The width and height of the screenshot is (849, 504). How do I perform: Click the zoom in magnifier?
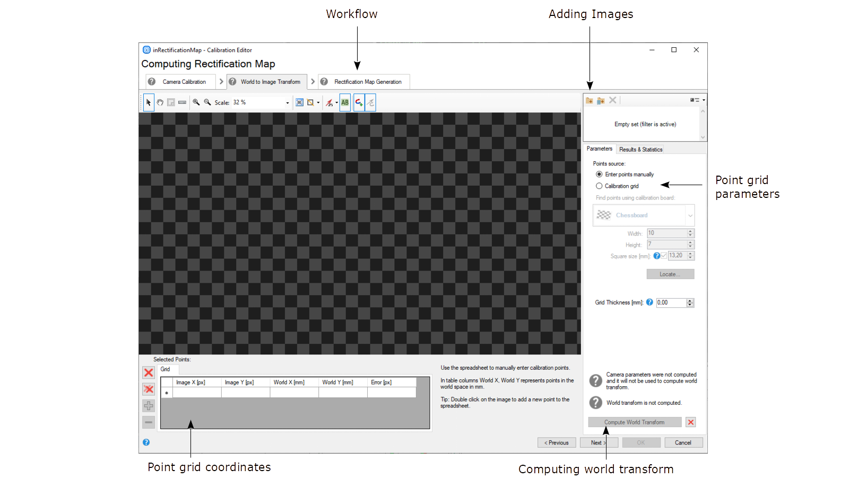[x=196, y=102]
